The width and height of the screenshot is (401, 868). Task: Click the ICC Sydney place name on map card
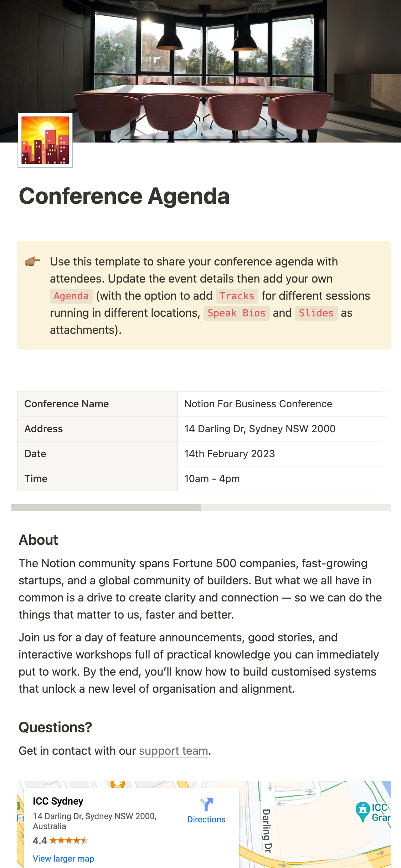[x=58, y=801]
